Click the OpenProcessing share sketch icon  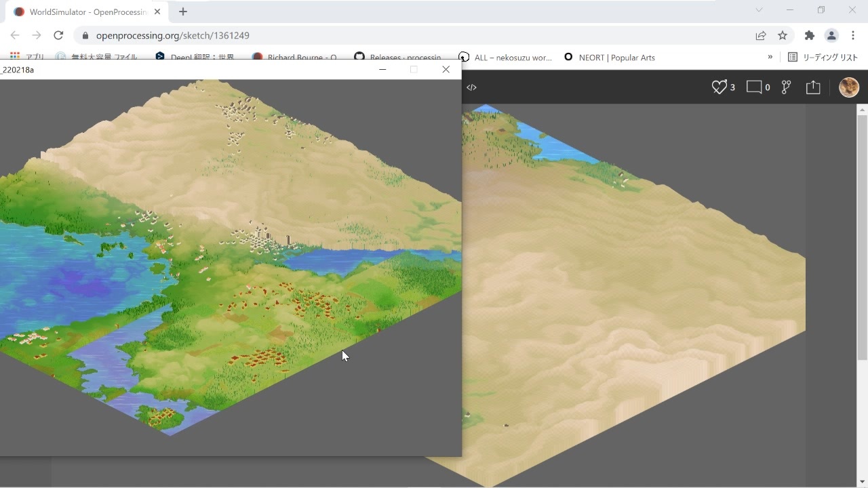pos(813,87)
